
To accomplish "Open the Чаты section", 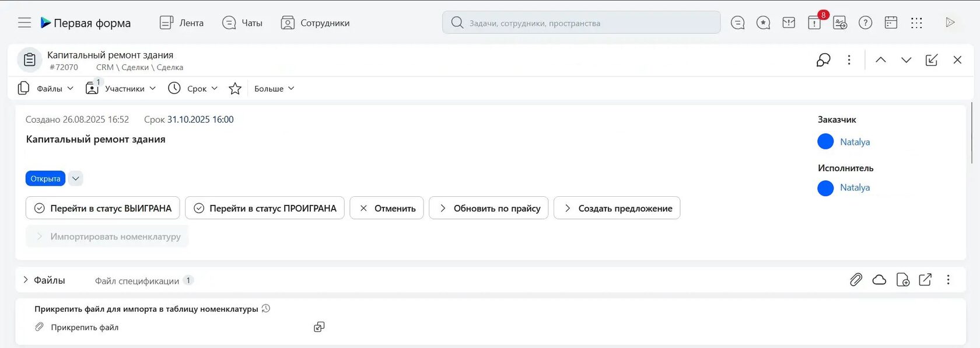I will pyautogui.click(x=242, y=23).
